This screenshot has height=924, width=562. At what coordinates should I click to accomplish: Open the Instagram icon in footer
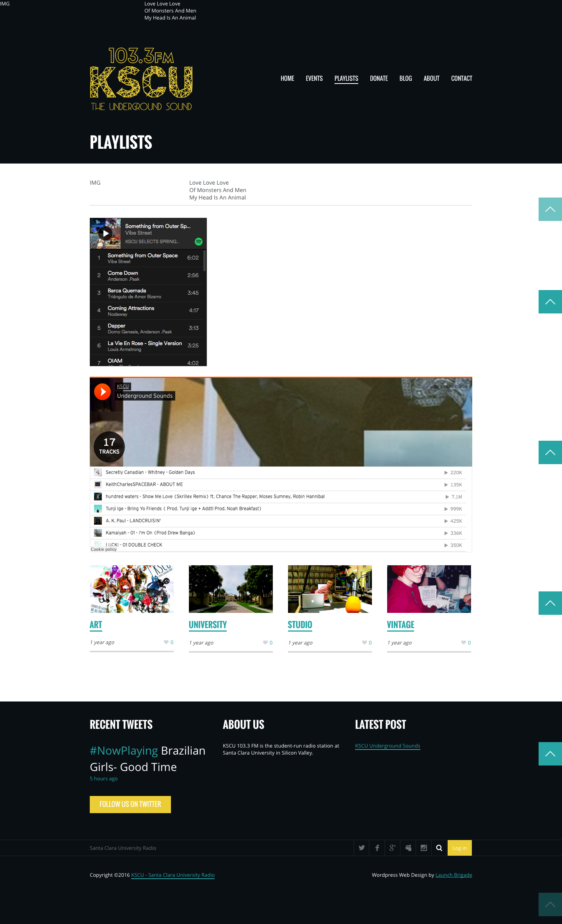point(424,848)
